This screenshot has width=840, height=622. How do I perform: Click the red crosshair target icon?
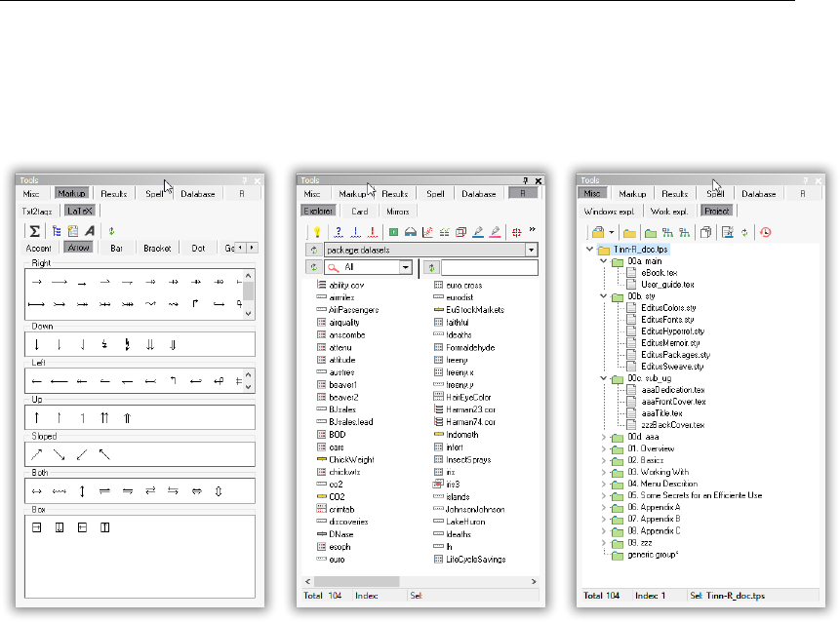(516, 232)
